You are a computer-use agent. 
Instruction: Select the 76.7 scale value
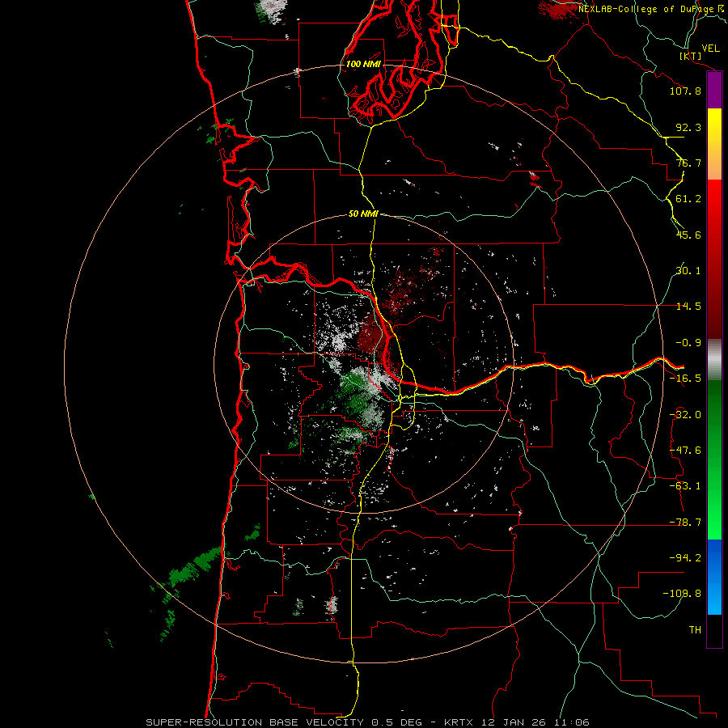tap(688, 163)
